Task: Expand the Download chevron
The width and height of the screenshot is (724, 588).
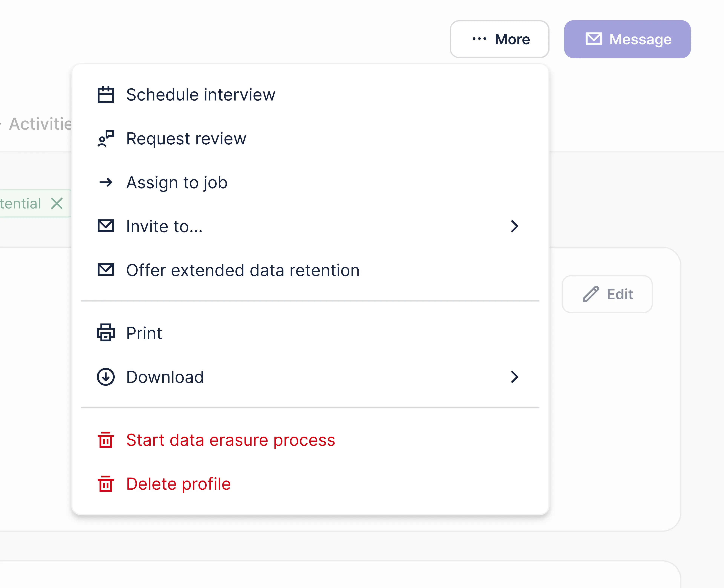Action: 514,377
